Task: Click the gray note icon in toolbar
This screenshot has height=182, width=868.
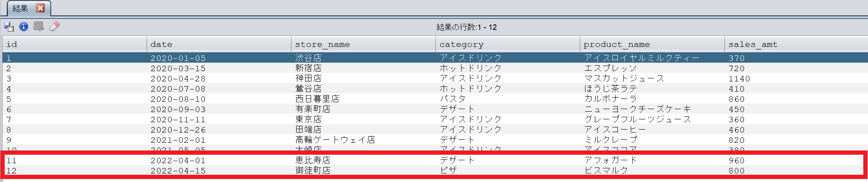Action: [39, 26]
